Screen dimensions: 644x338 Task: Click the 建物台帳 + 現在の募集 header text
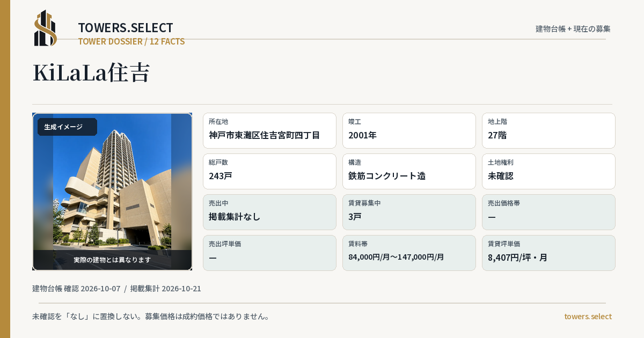click(573, 28)
